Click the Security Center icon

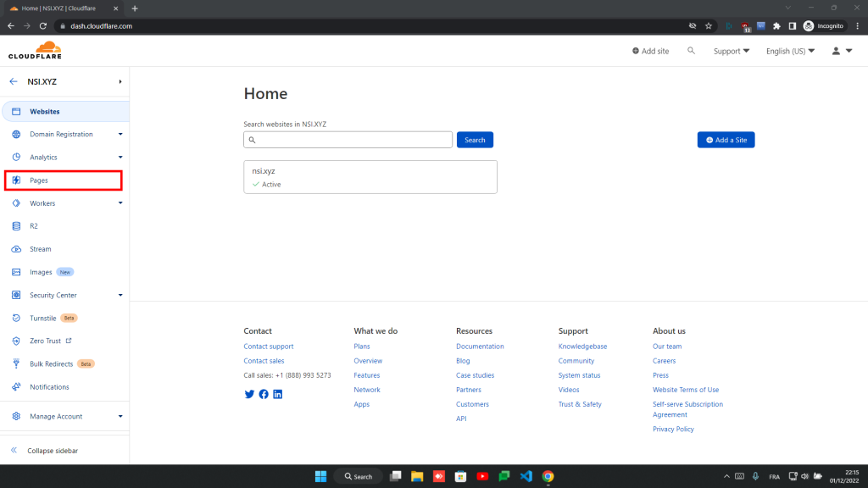pos(16,295)
